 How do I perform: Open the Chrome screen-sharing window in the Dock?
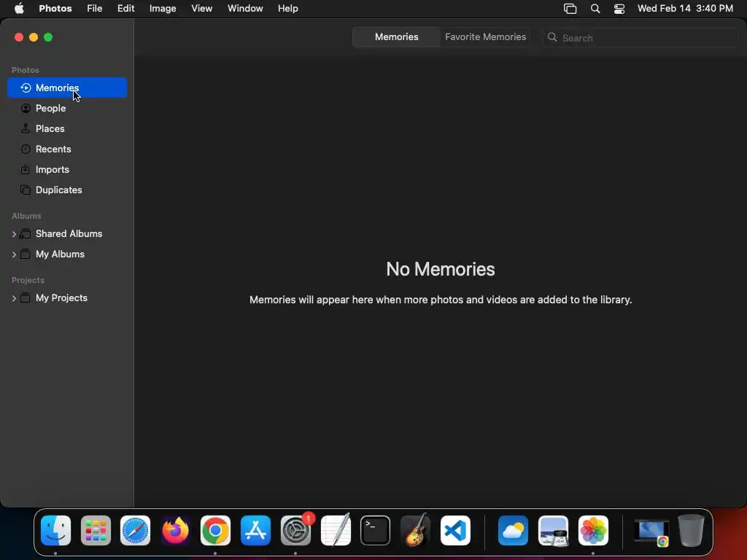click(651, 532)
